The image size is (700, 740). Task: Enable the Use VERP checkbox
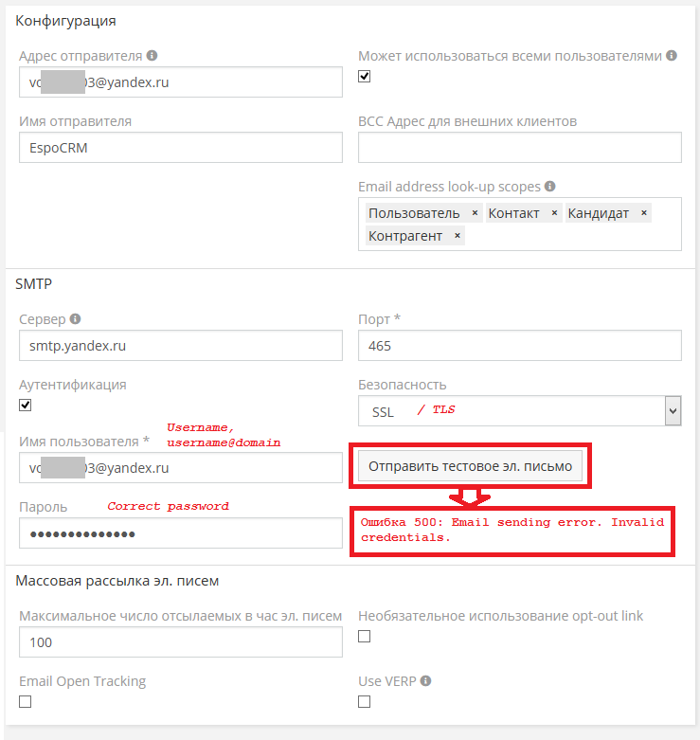coord(365,702)
